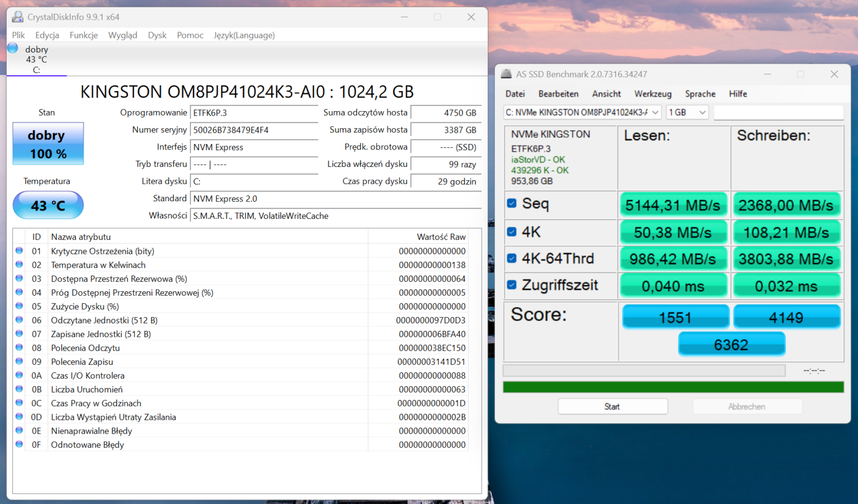The width and height of the screenshot is (858, 504).
Task: Click the total score value 6362
Action: 731,344
